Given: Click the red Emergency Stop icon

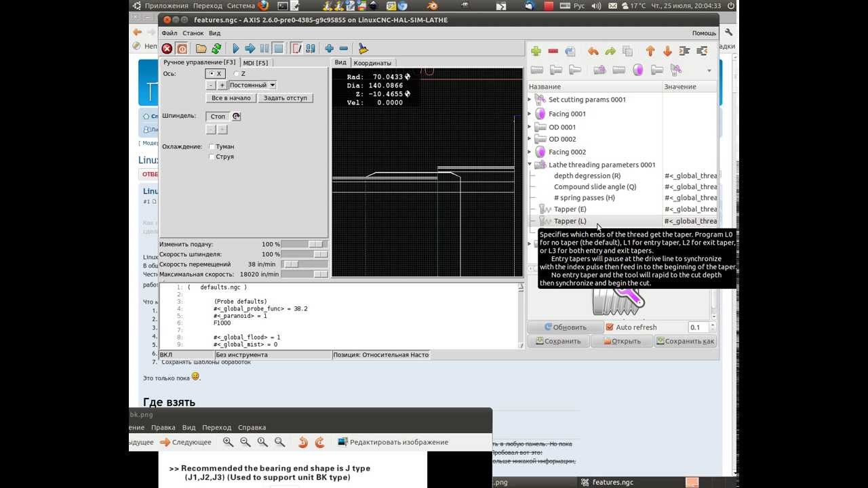Looking at the screenshot, I should [x=167, y=49].
